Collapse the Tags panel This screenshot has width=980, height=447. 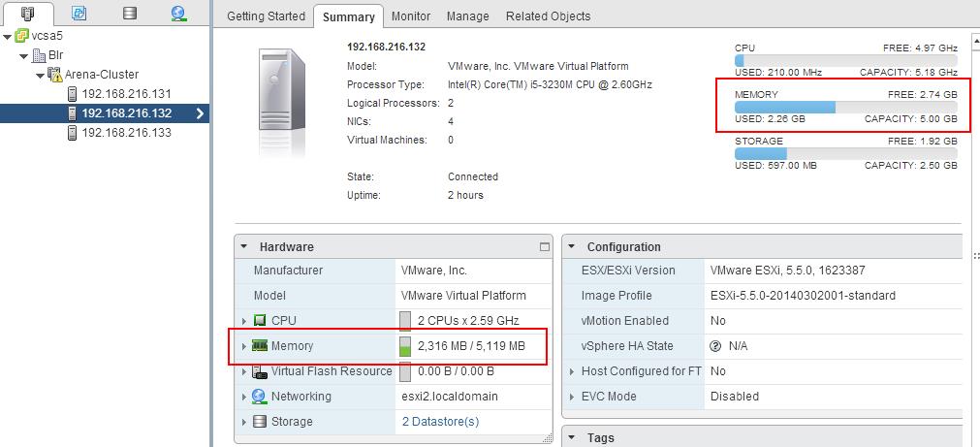click(572, 438)
